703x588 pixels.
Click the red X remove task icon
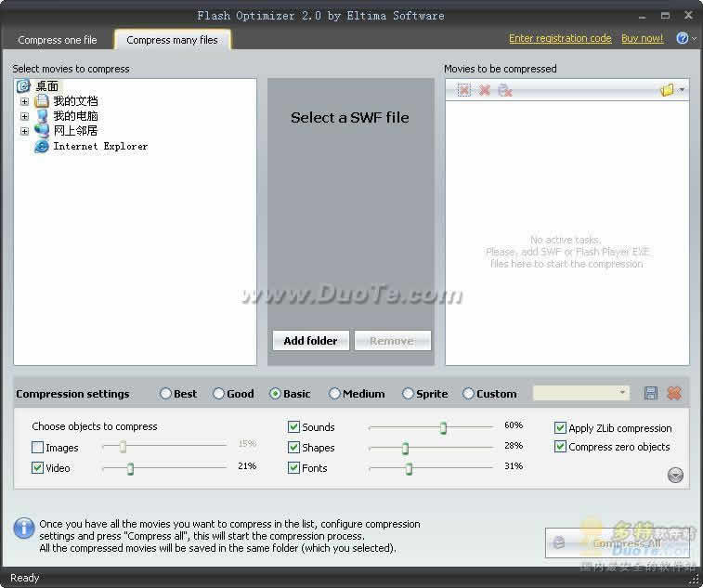[484, 90]
